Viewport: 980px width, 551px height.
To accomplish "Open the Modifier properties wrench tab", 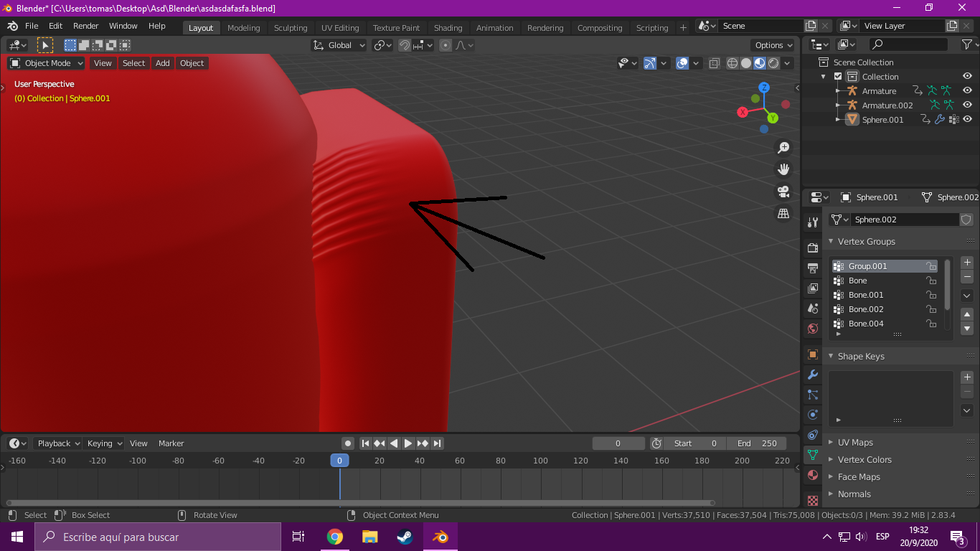I will [813, 375].
